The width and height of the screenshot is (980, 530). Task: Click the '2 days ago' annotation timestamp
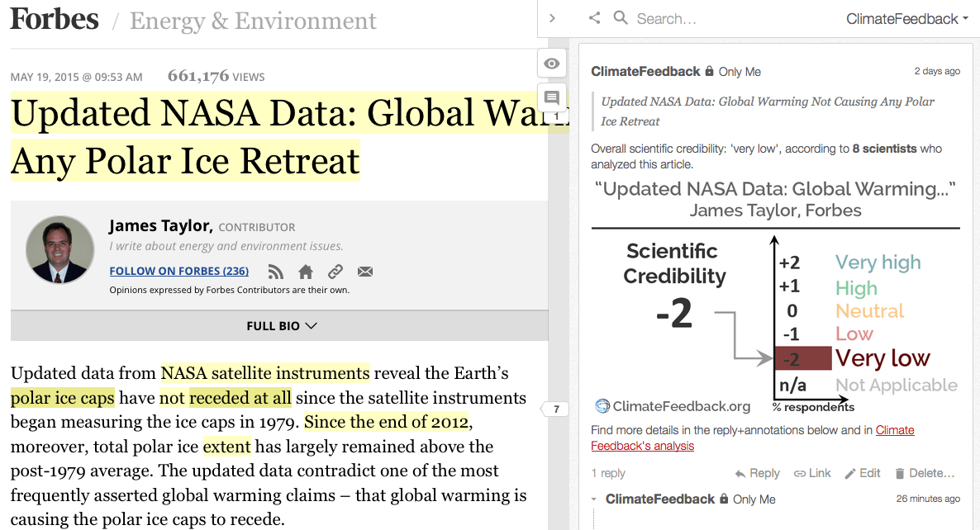[x=937, y=71]
